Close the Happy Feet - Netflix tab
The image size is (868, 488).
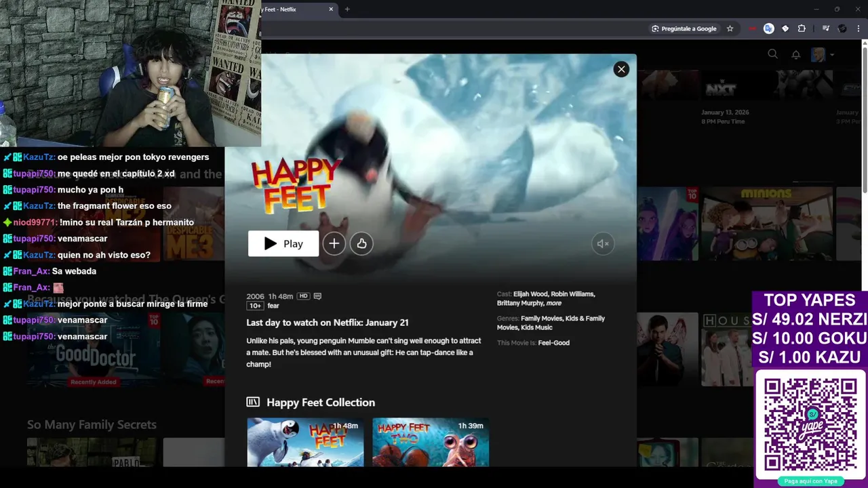(x=331, y=9)
